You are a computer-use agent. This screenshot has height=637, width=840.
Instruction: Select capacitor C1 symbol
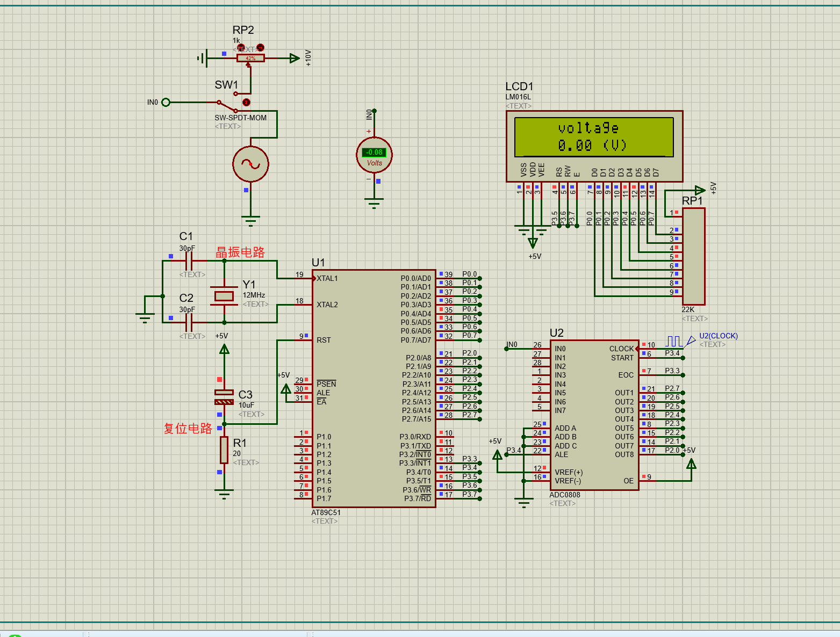[x=189, y=261]
